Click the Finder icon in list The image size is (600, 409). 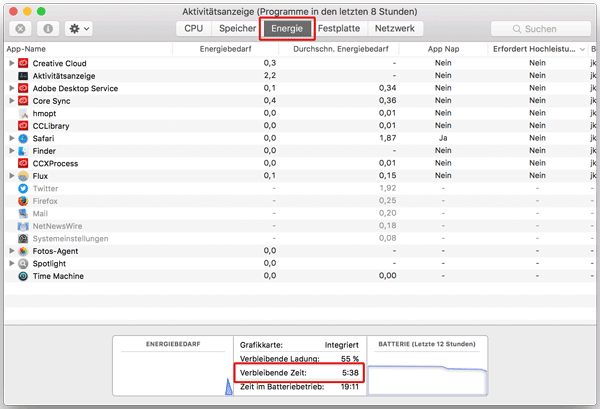pos(23,151)
